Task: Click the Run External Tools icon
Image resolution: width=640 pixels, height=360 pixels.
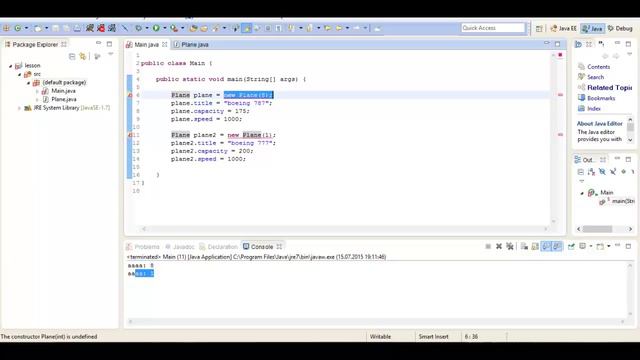Action: click(174, 28)
